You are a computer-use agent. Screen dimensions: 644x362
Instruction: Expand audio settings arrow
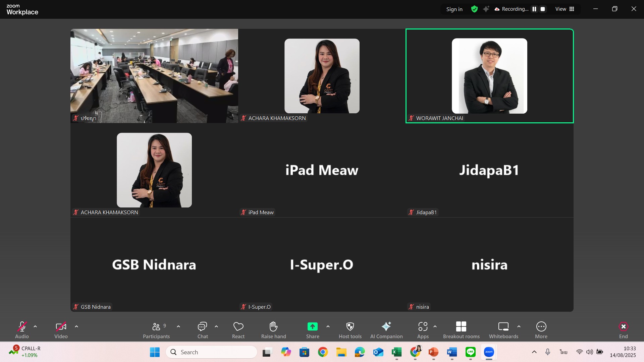35,326
